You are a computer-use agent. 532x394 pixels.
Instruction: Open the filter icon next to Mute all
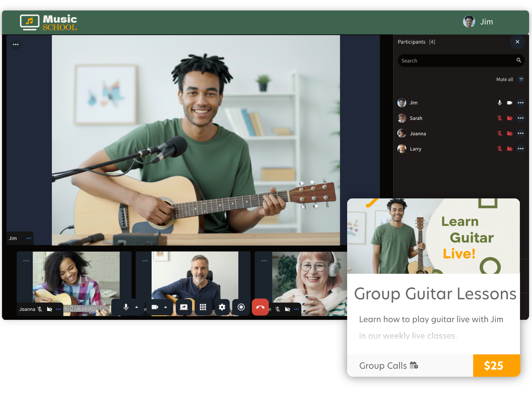[x=521, y=79]
